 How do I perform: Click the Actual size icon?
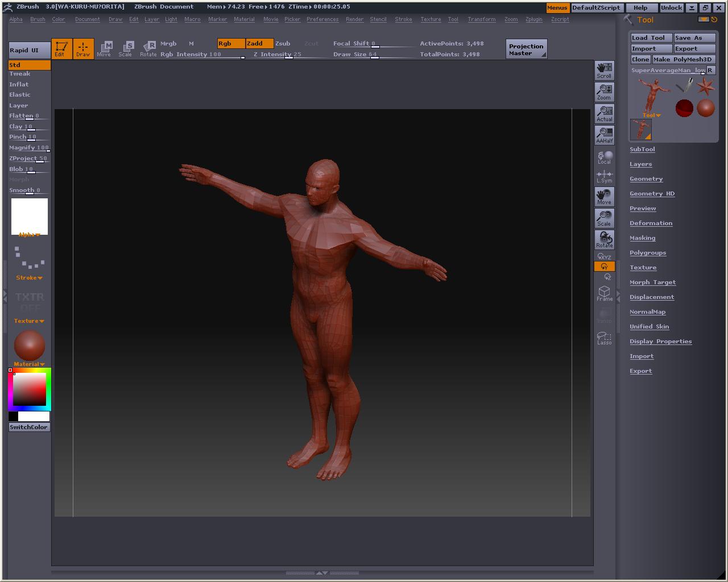(x=604, y=114)
